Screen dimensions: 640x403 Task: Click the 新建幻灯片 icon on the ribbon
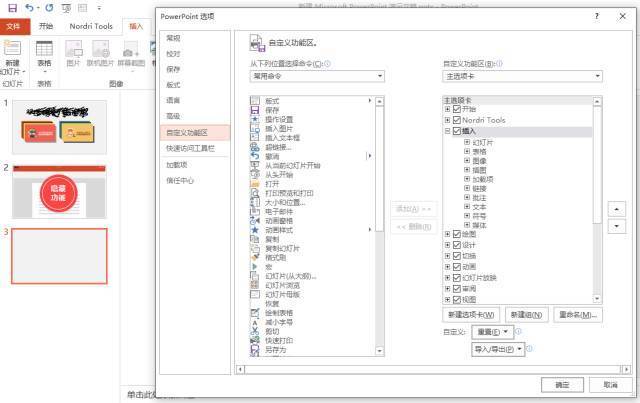12,48
